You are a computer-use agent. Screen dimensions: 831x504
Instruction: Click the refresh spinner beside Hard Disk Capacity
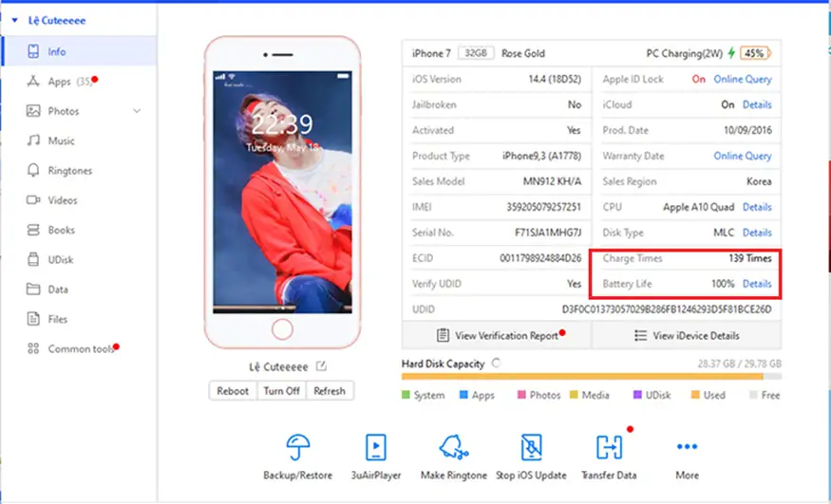pyautogui.click(x=497, y=364)
